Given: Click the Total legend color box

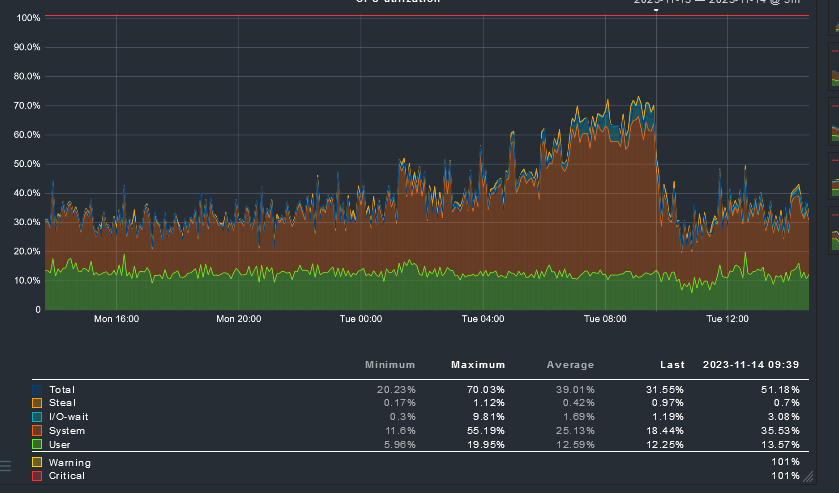Looking at the screenshot, I should pos(38,389).
